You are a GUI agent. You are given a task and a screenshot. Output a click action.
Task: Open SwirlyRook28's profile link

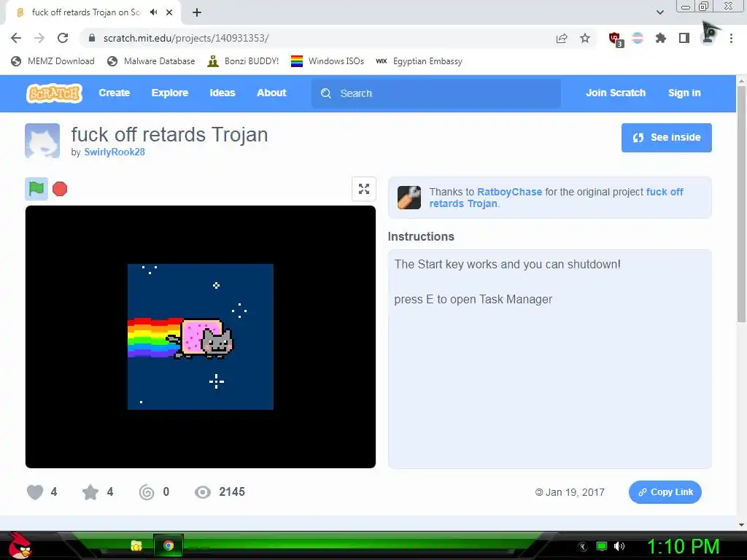(115, 152)
